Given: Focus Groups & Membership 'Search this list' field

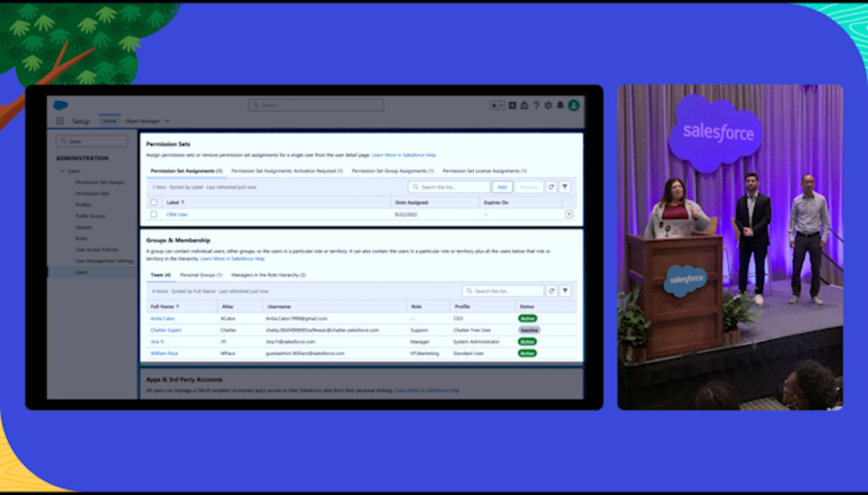Looking at the screenshot, I should coord(503,291).
